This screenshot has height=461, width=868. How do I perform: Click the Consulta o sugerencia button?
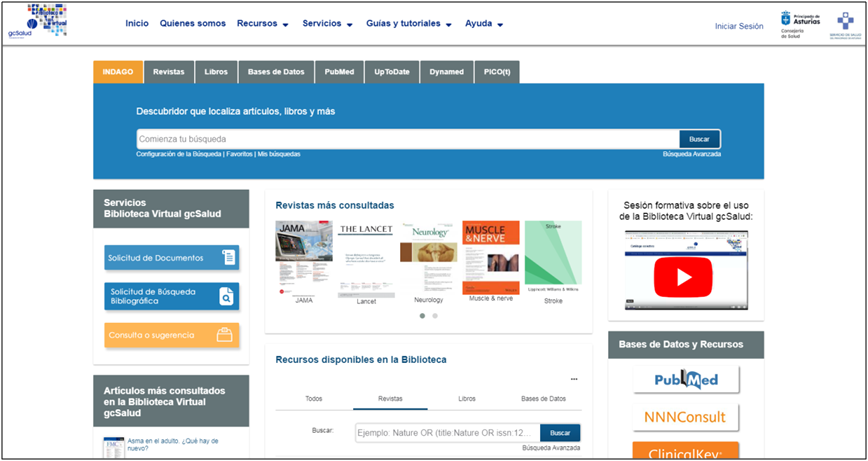tap(171, 335)
